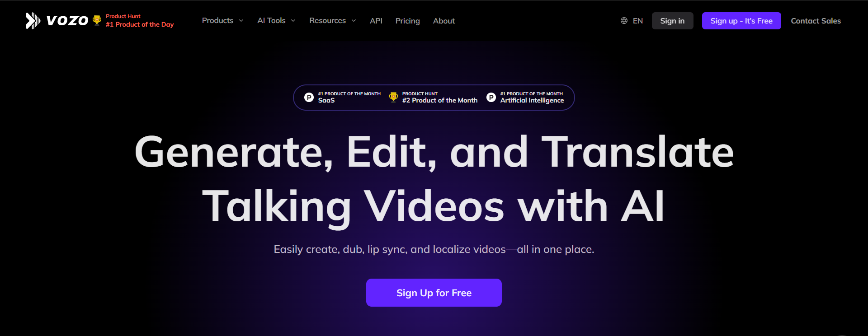This screenshot has height=336, width=868.
Task: Go to the About page
Action: (x=443, y=21)
